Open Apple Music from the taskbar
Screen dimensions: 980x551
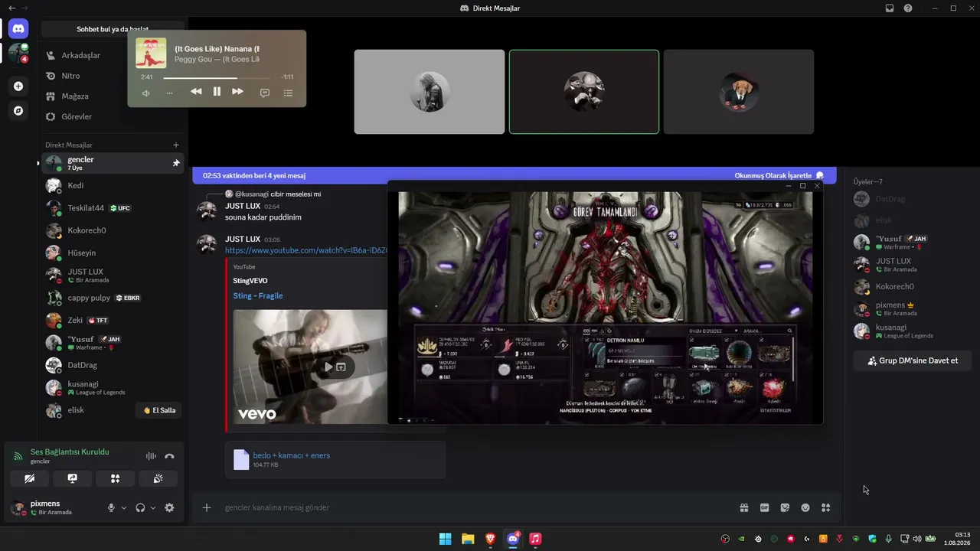coord(536,539)
